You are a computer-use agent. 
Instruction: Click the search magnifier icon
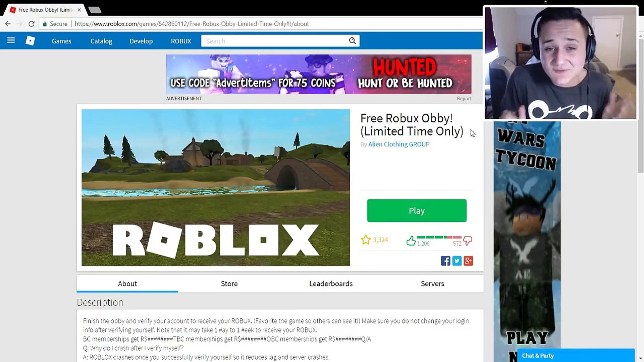(352, 41)
